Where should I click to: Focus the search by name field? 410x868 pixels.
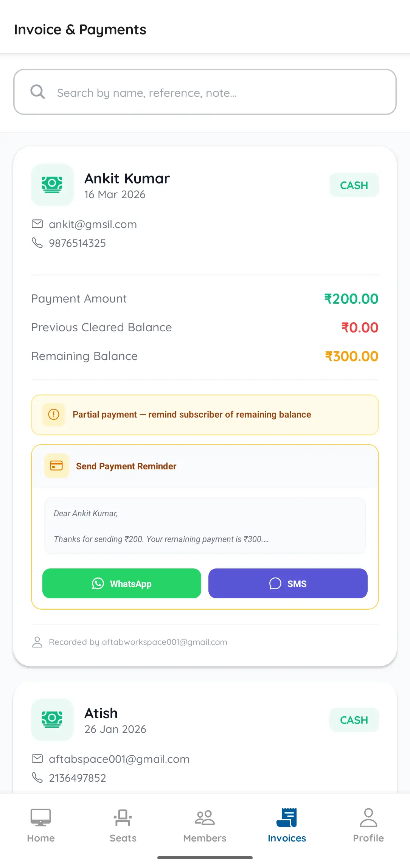[x=205, y=92]
